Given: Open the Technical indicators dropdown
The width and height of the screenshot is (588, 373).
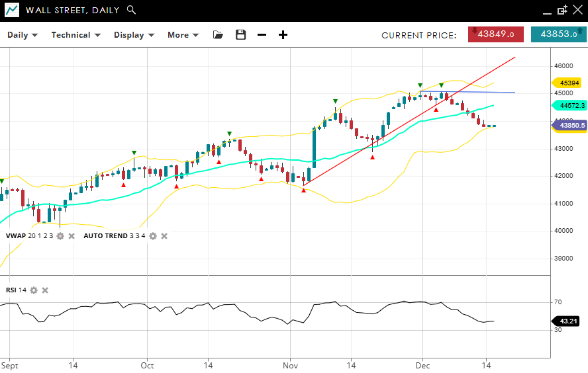Looking at the screenshot, I should point(75,35).
